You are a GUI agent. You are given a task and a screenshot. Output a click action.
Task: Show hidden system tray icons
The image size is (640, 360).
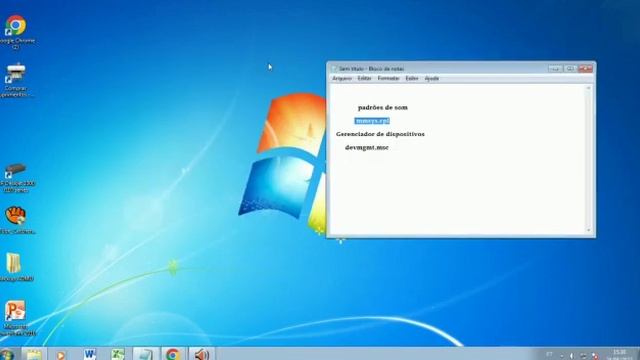tap(562, 356)
